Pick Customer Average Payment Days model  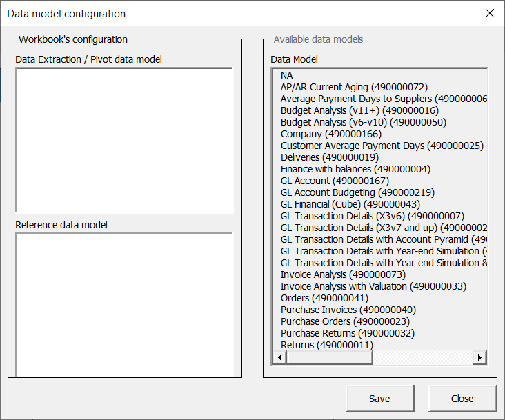pyautogui.click(x=382, y=146)
